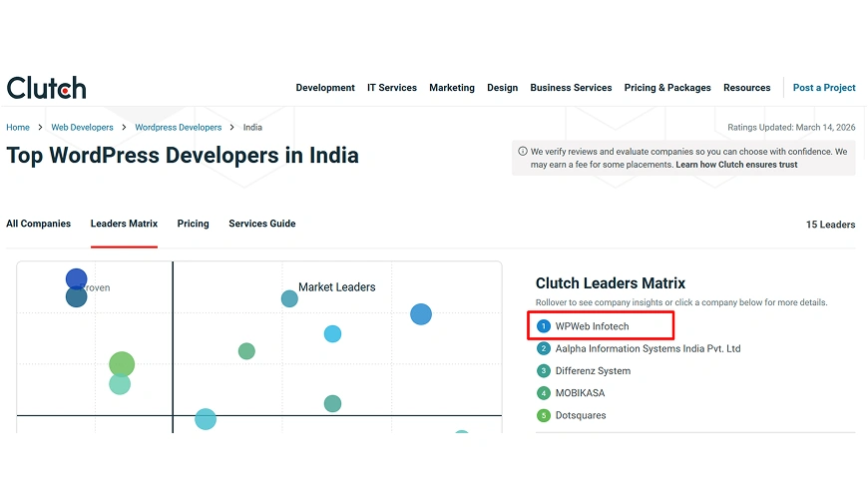Open the Marketing navigation menu
868x504 pixels.
tap(452, 88)
